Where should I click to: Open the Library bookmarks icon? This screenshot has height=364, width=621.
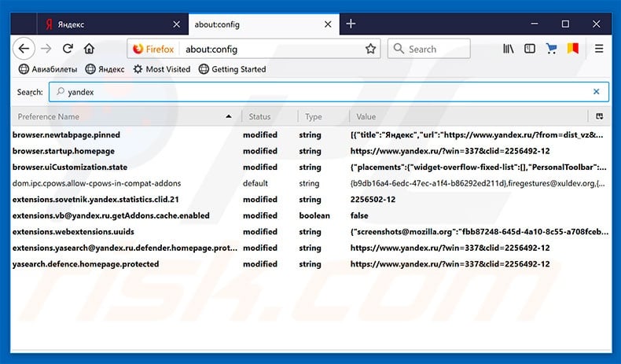[x=509, y=49]
